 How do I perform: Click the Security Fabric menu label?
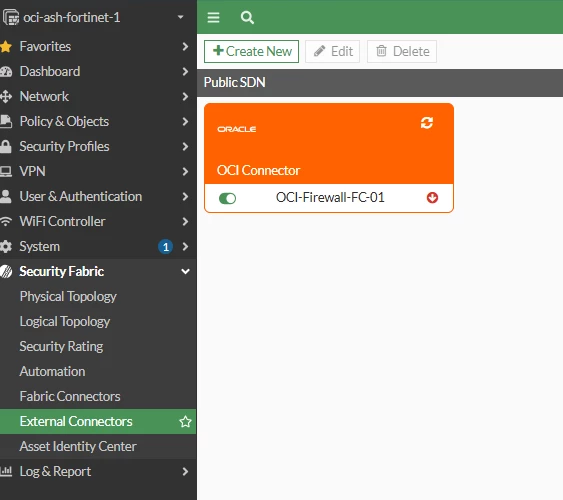pyautogui.click(x=62, y=271)
